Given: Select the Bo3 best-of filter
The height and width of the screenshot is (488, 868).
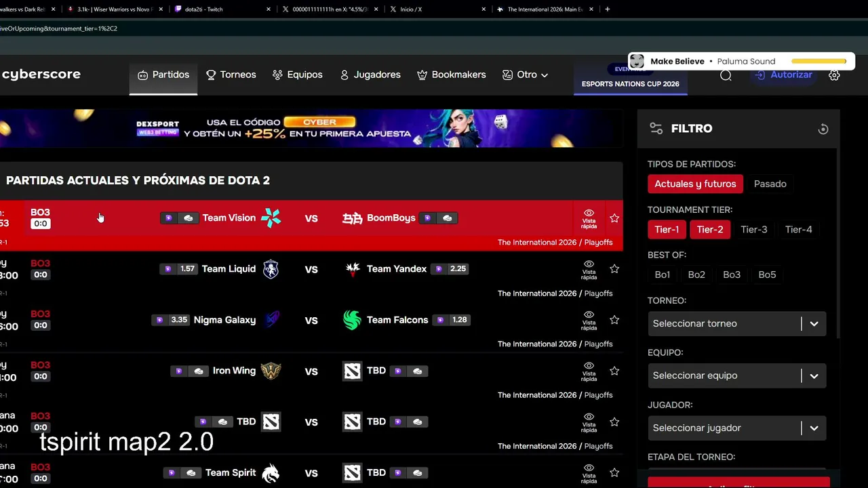Looking at the screenshot, I should 732,274.
